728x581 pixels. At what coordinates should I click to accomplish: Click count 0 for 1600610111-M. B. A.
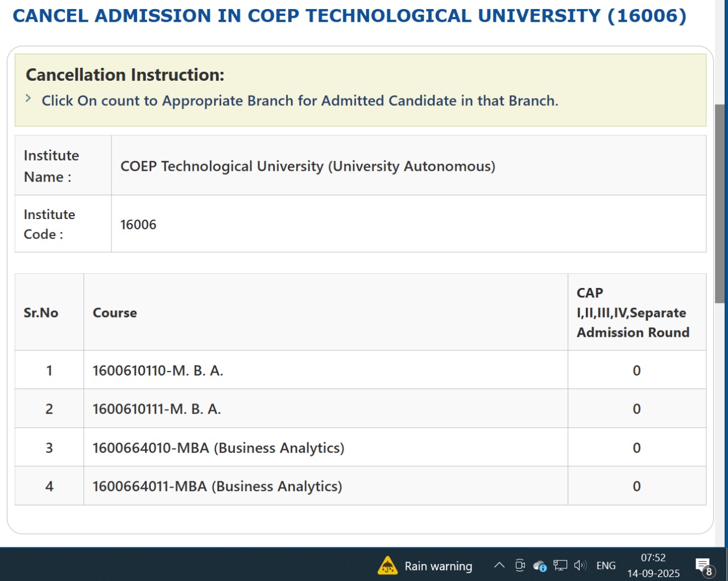click(x=636, y=409)
